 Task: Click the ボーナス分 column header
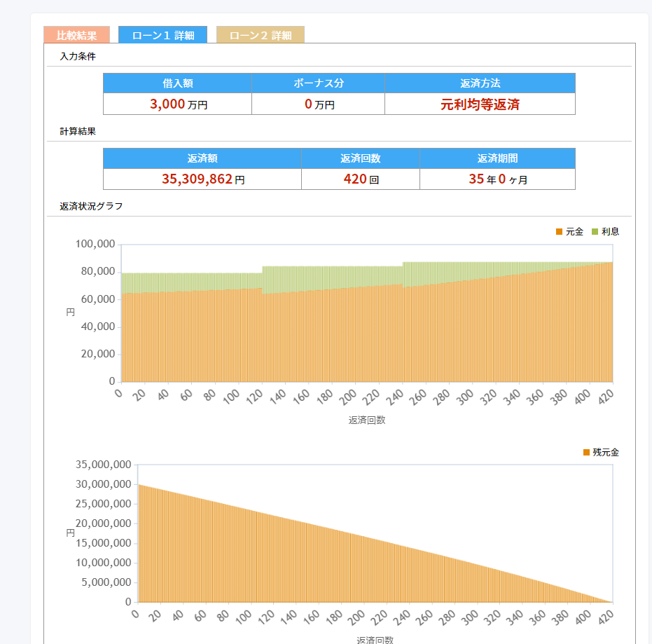pos(319,83)
